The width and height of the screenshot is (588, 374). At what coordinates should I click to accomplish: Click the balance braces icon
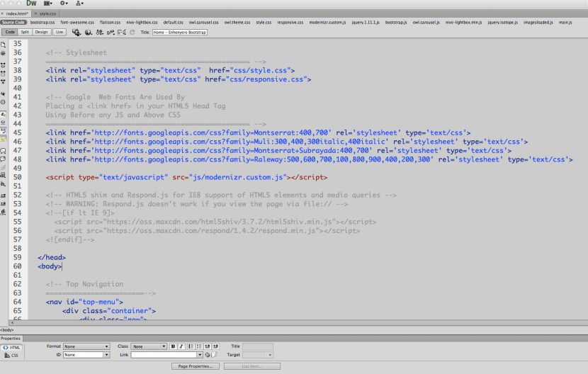click(x=3, y=102)
